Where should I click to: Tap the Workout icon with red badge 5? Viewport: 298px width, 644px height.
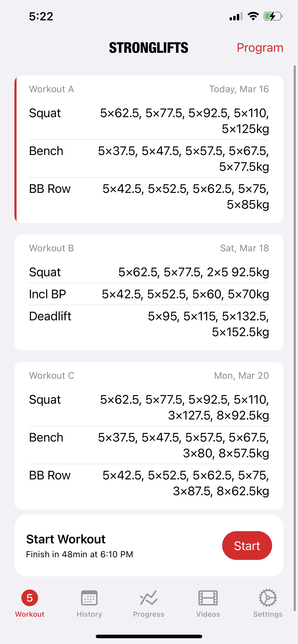[30, 598]
